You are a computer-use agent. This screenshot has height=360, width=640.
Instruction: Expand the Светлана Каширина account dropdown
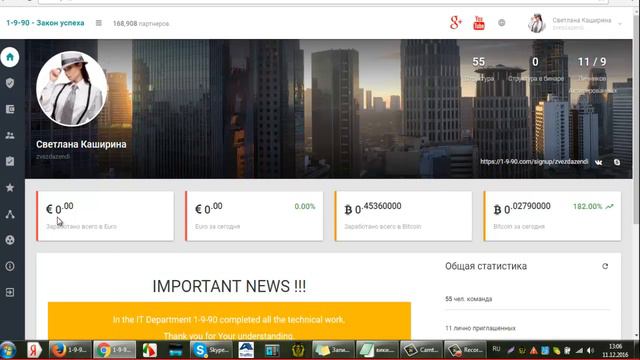[x=620, y=24]
